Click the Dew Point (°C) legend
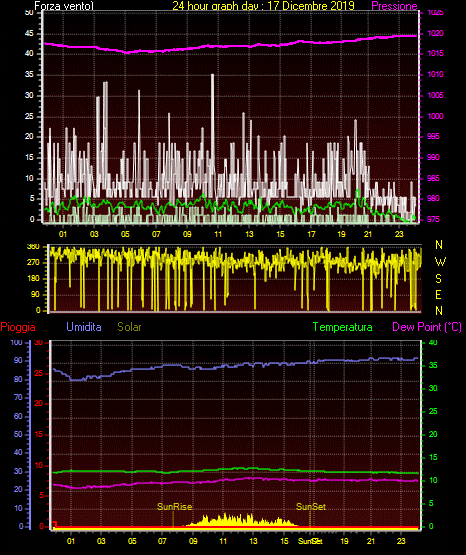 (427, 327)
